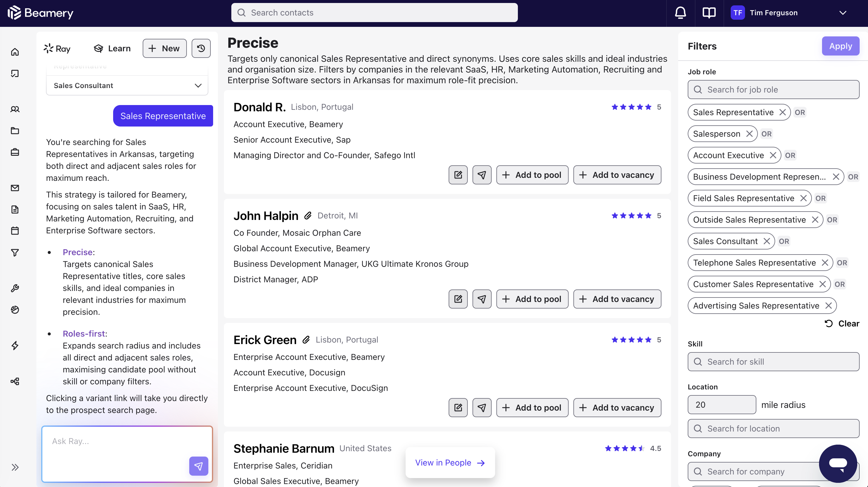Viewport: 868px width, 487px height.
Task: Open Ray chat history
Action: [201, 48]
